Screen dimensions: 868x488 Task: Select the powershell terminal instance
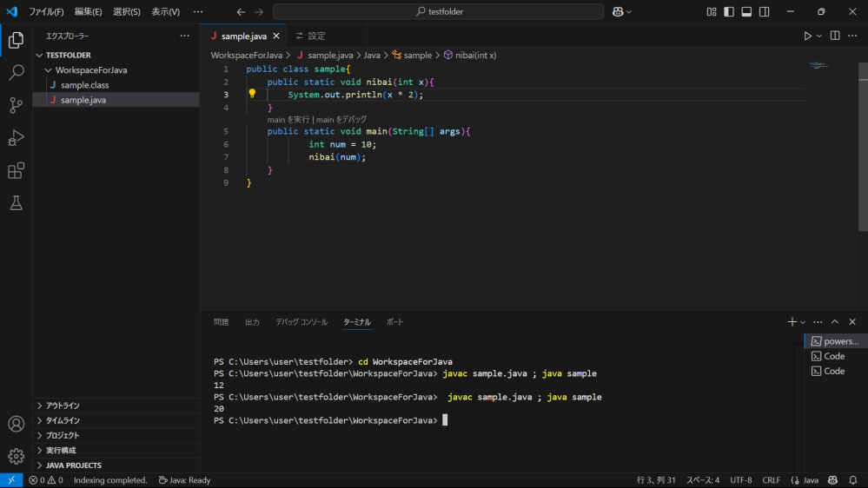click(836, 341)
